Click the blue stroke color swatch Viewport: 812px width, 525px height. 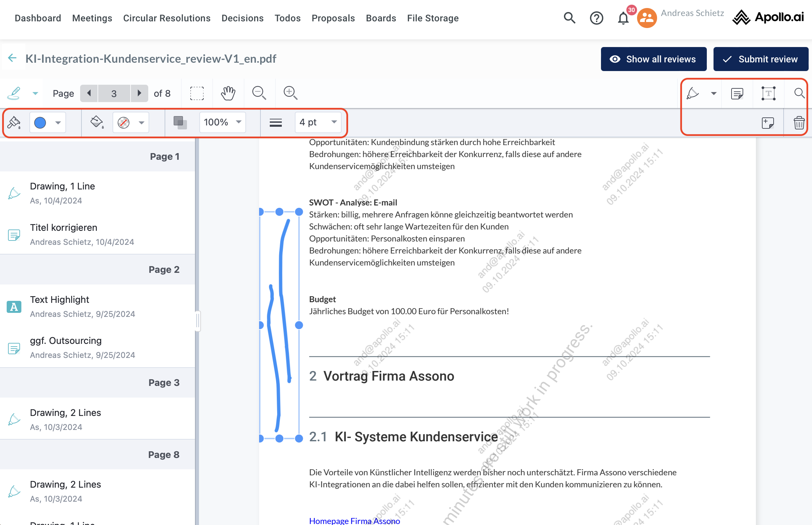(x=40, y=122)
